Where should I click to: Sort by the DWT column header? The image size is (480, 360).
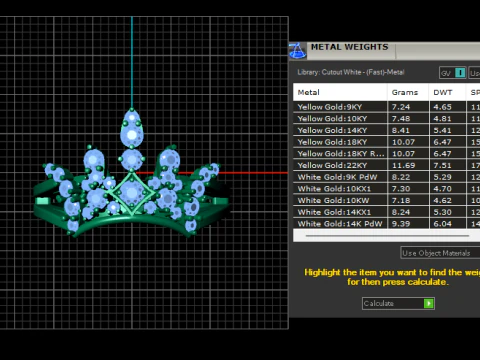click(x=447, y=92)
